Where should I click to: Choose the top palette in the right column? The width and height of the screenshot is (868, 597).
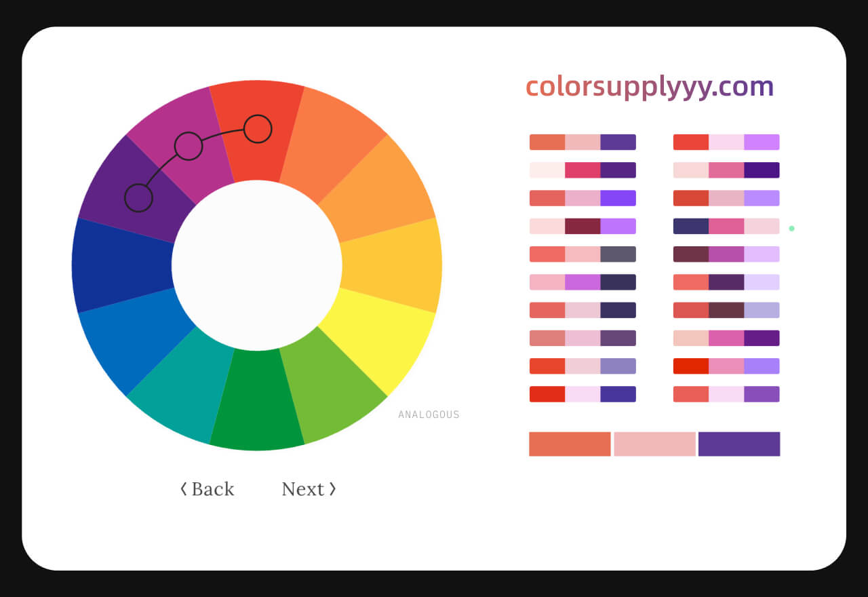726,142
